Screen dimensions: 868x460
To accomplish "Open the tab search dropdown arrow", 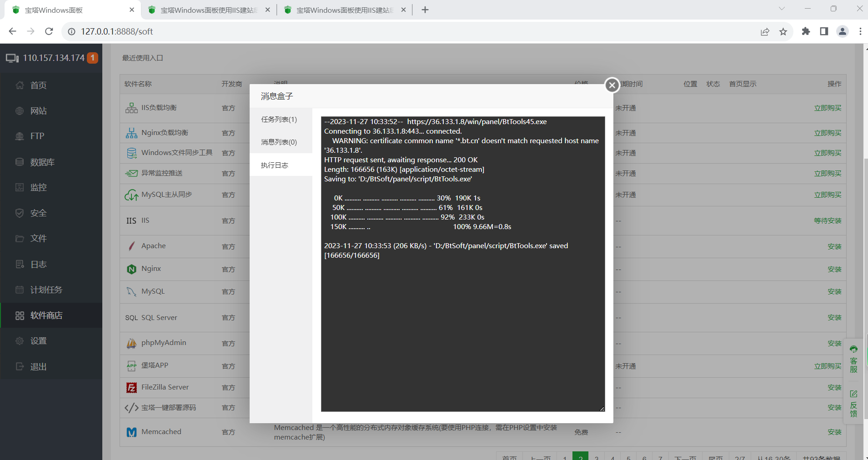I will pyautogui.click(x=782, y=9).
